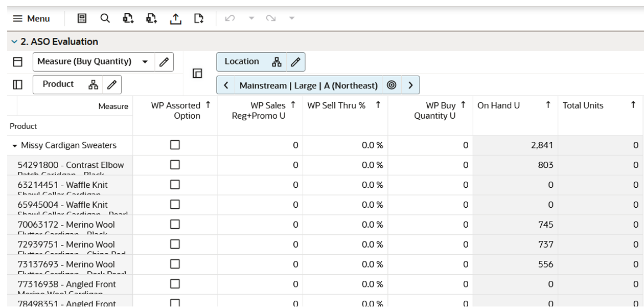Click the row edge layout icon beside Product
Screen dimensions: 644x308
[17, 84]
